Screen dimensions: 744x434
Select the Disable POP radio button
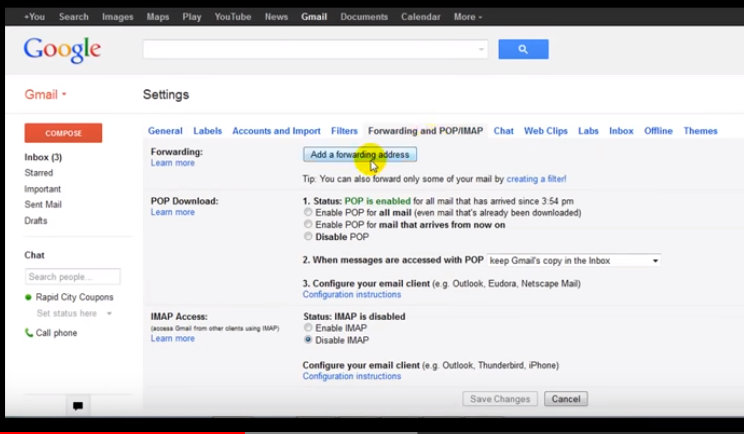[308, 236]
